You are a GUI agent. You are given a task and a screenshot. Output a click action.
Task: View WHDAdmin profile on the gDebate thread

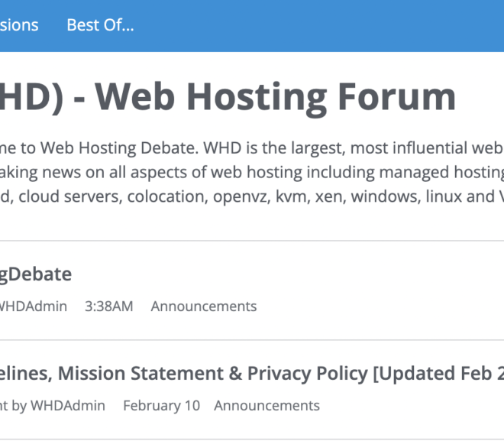point(34,306)
